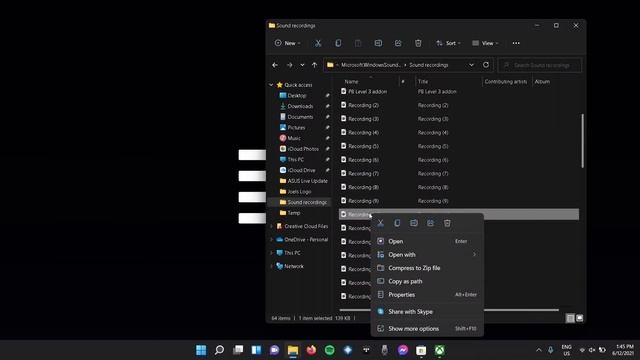
Task: Choose Open in the context menu
Action: pos(427,241)
